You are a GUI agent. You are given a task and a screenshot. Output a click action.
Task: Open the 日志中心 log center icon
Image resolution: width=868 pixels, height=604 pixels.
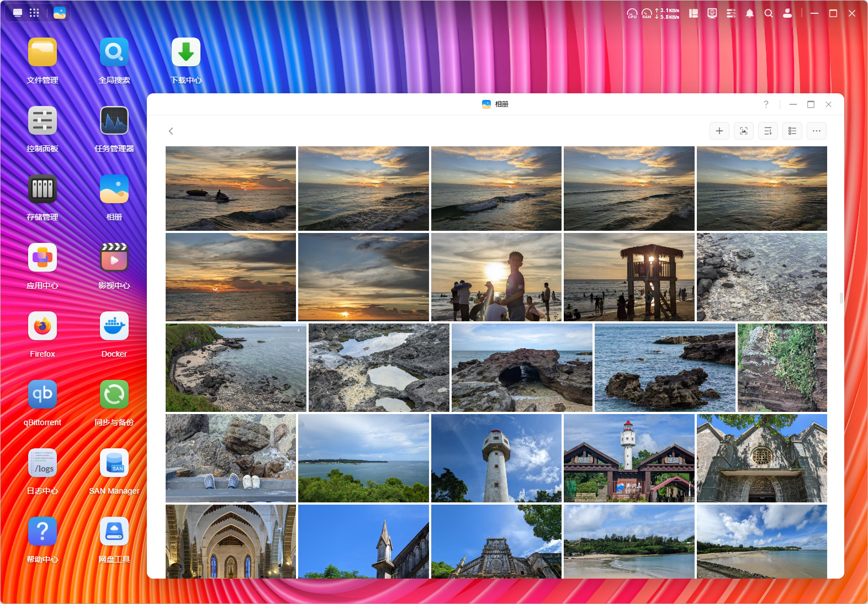(43, 463)
